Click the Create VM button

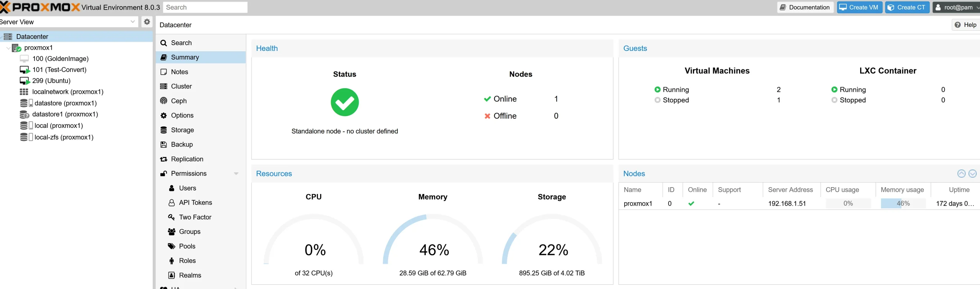859,7
